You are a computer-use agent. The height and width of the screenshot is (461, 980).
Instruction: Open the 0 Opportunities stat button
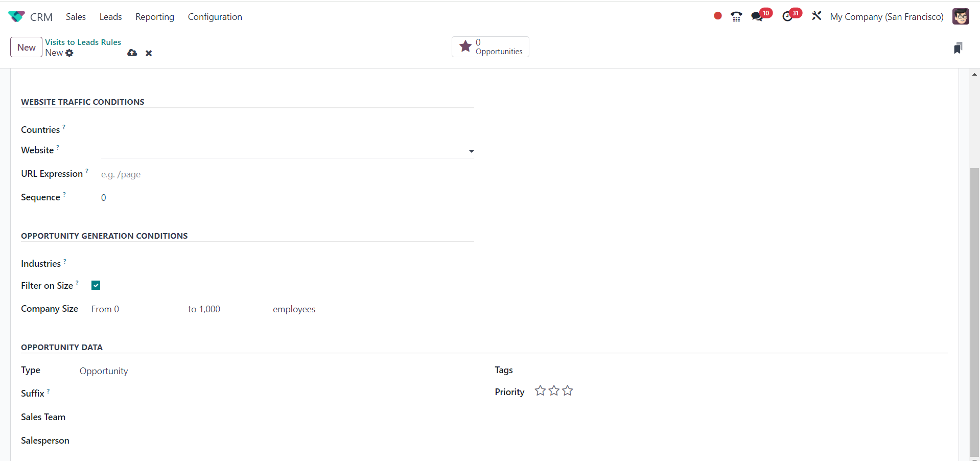pos(491,47)
